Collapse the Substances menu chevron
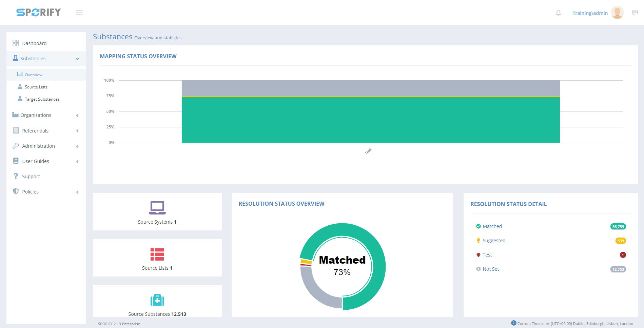Screen dimensions: 644x328 pyautogui.click(x=77, y=59)
